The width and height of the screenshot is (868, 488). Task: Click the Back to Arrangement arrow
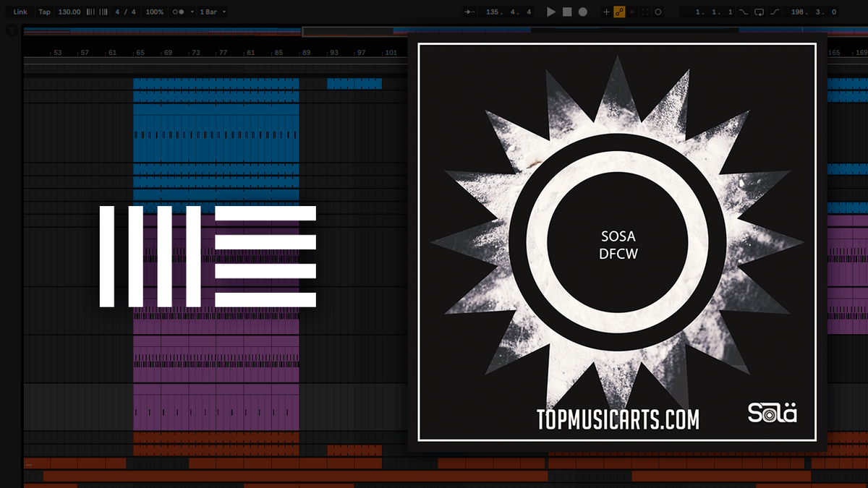coord(632,12)
